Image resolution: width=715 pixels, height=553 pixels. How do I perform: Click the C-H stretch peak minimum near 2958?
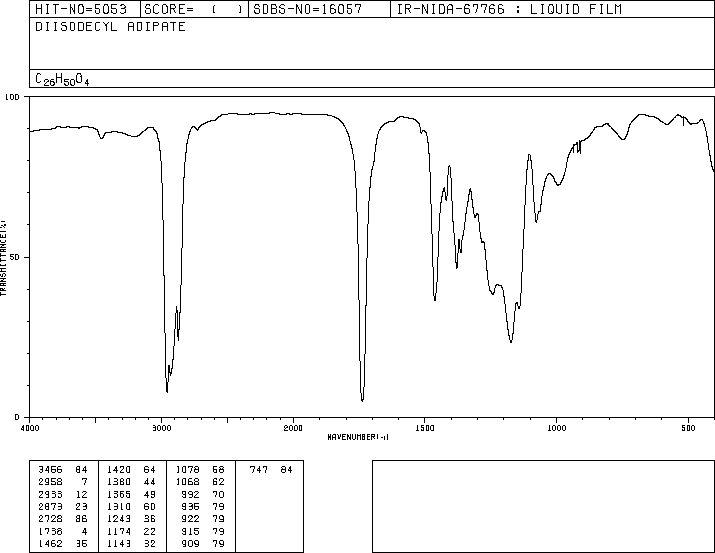pos(167,391)
